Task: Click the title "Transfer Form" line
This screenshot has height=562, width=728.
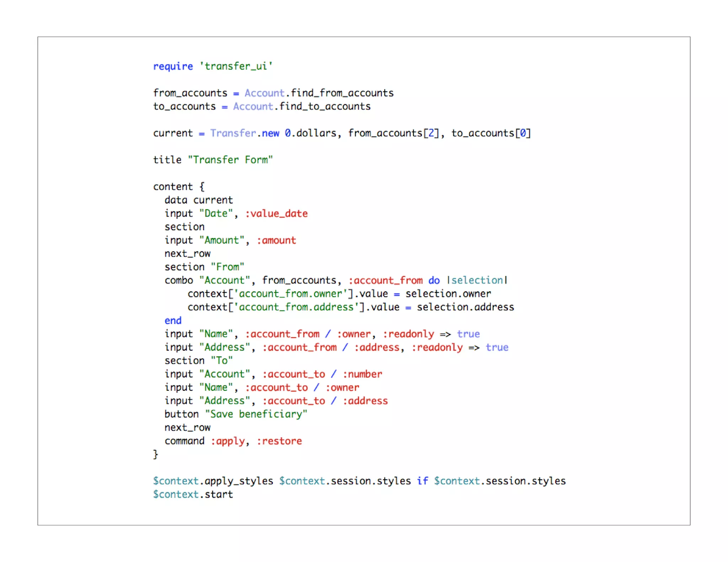Action: [213, 160]
